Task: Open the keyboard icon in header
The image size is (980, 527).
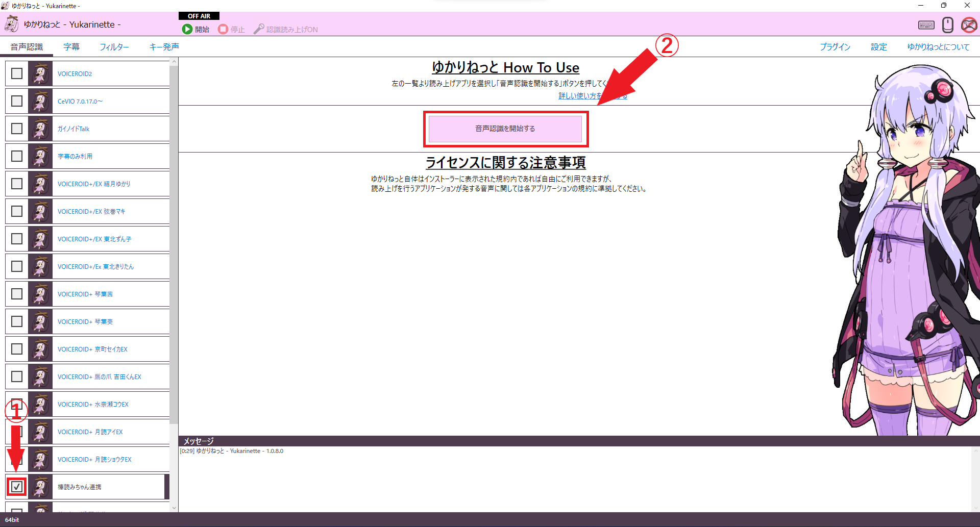Action: click(926, 25)
